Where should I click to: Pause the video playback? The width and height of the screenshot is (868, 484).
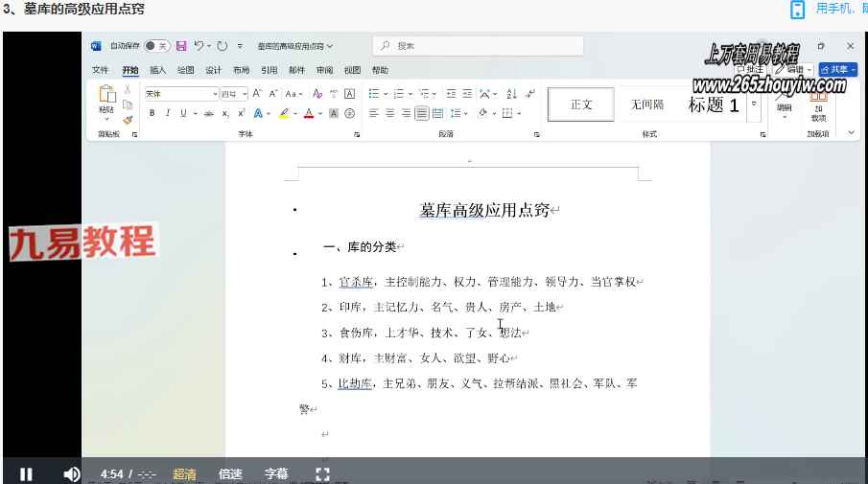[x=26, y=473]
